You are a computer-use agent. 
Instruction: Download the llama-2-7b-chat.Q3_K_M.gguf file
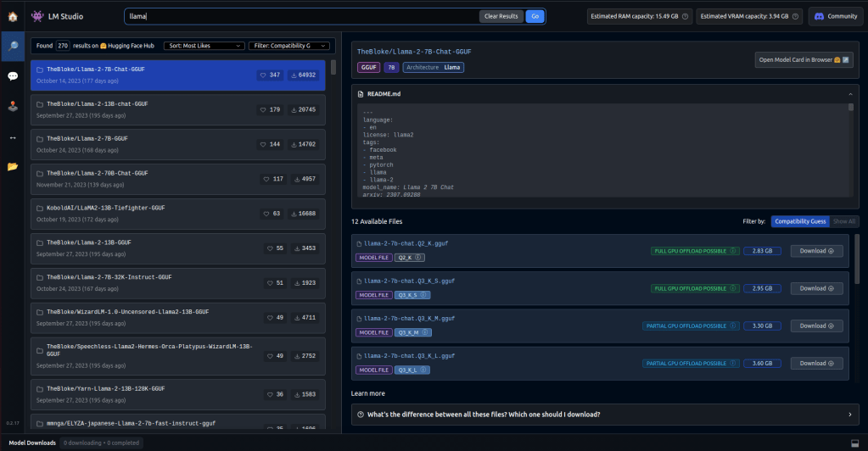click(816, 326)
